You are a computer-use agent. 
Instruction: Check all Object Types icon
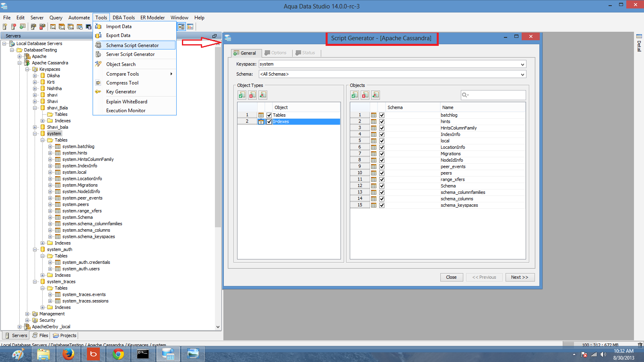(242, 95)
